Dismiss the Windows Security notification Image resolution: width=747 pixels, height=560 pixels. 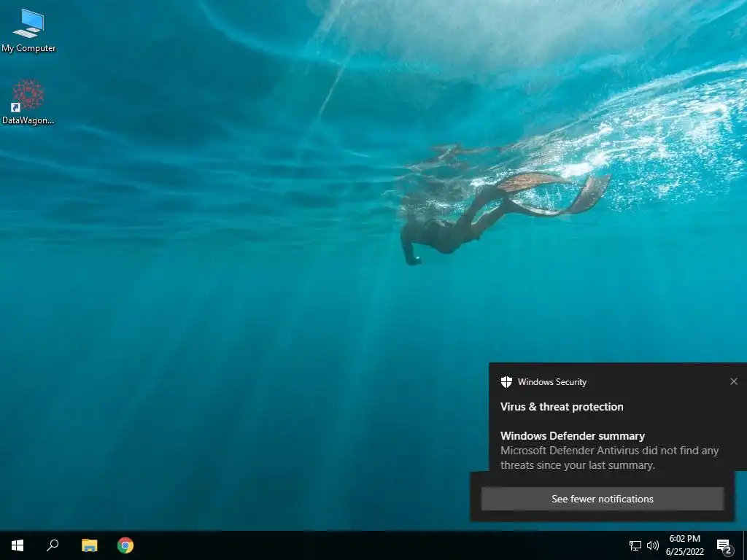pyautogui.click(x=734, y=381)
